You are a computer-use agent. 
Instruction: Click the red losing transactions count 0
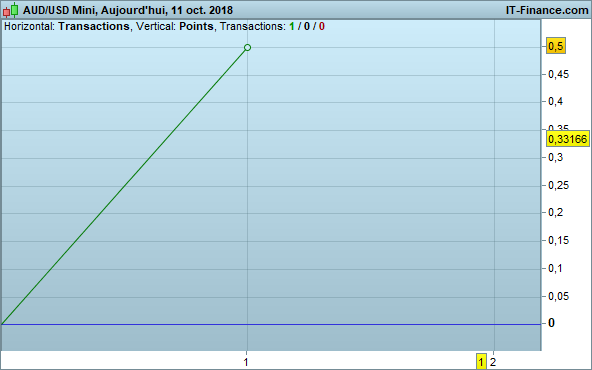322,26
